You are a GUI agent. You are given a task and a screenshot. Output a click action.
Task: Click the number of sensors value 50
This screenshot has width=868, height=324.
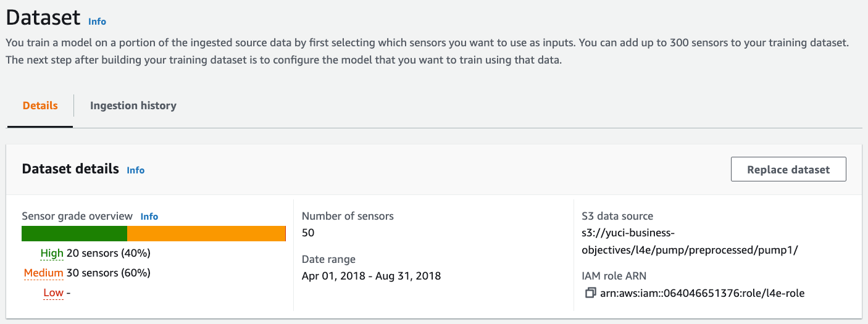308,233
